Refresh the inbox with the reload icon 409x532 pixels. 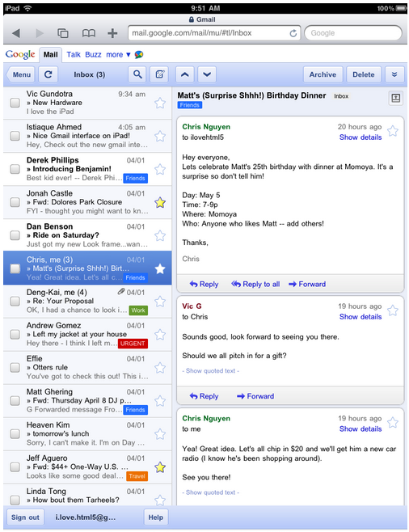pyautogui.click(x=48, y=74)
